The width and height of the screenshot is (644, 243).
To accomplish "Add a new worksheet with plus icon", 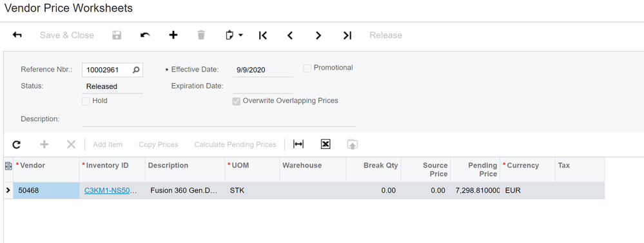I will click(x=173, y=35).
